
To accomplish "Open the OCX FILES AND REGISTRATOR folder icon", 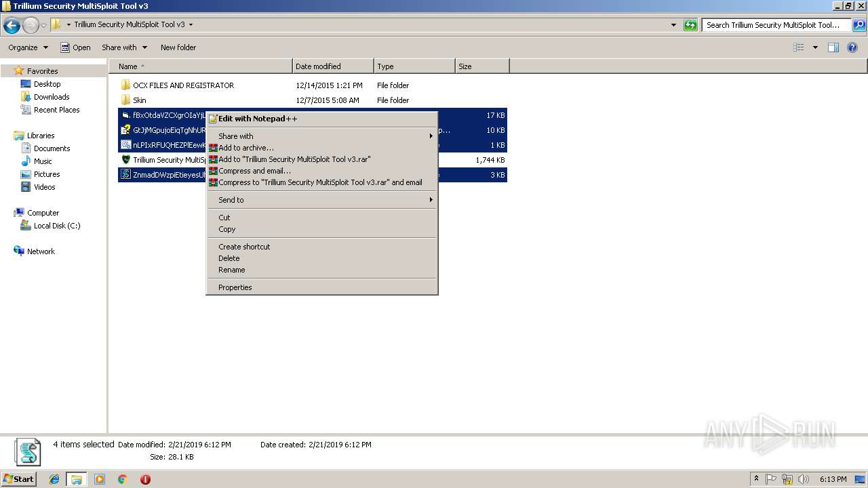I will pos(125,85).
